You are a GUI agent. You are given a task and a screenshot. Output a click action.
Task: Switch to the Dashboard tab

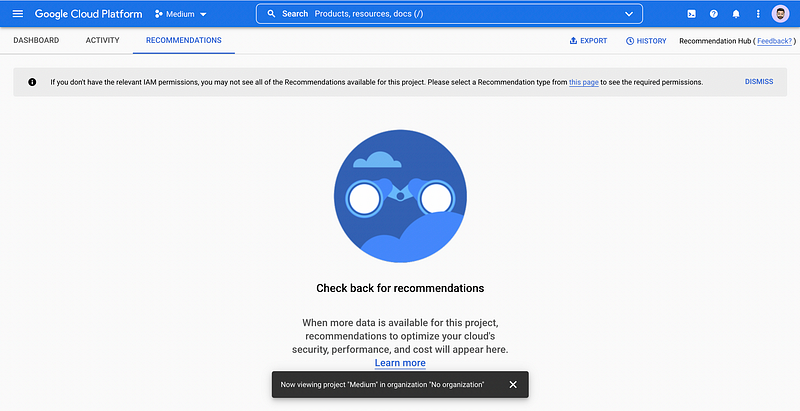[x=36, y=40]
